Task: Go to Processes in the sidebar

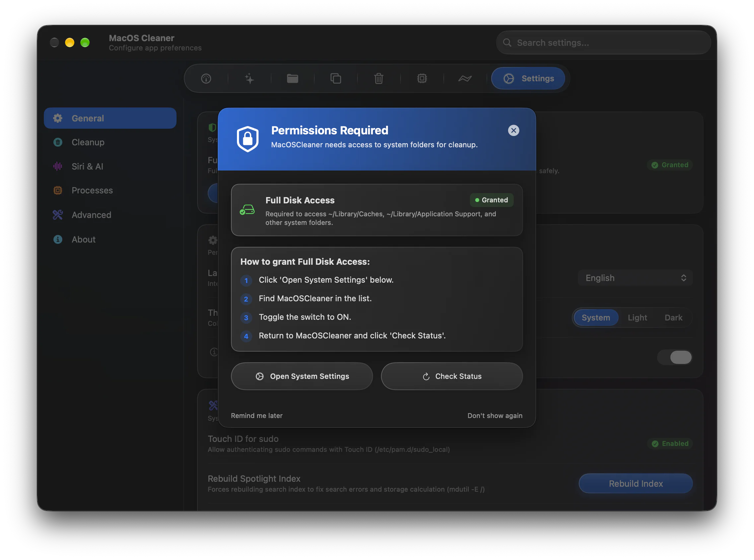Action: (110, 190)
